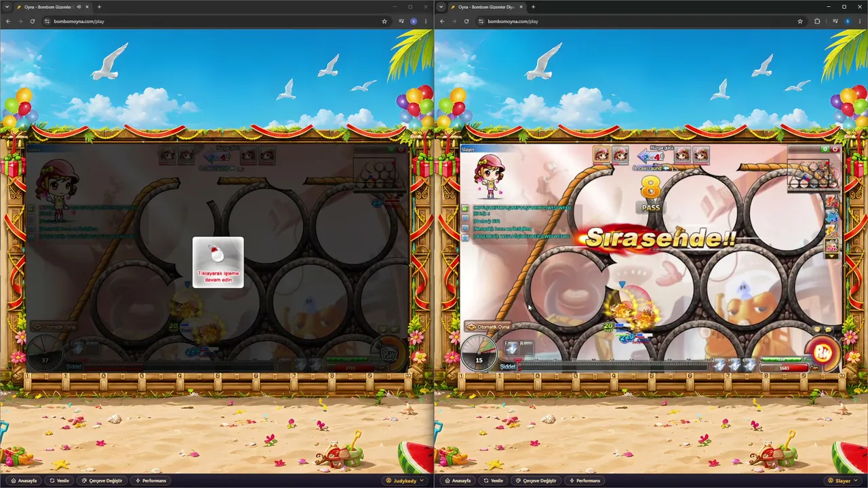
Task: Click Anasayfa button in right window
Action: click(x=458, y=481)
